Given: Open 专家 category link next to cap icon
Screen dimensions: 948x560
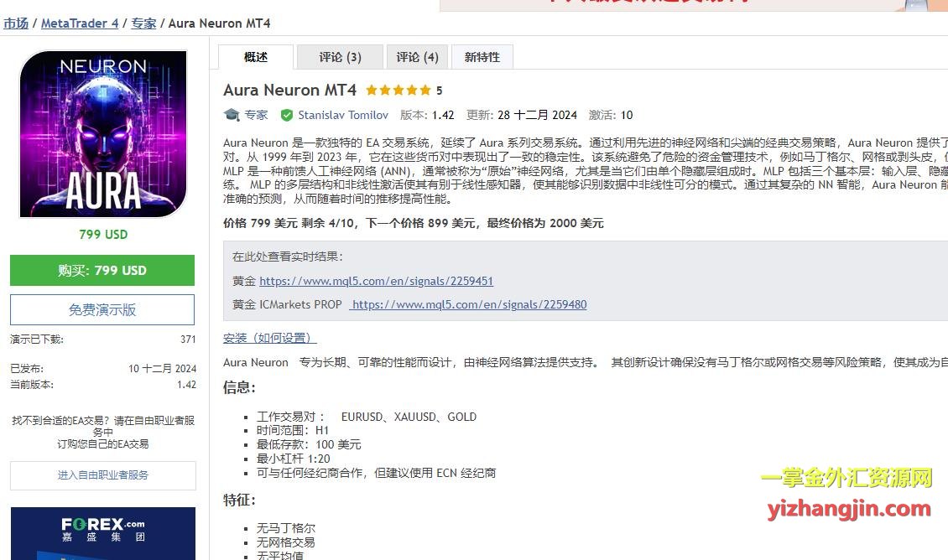Looking at the screenshot, I should tap(256, 115).
